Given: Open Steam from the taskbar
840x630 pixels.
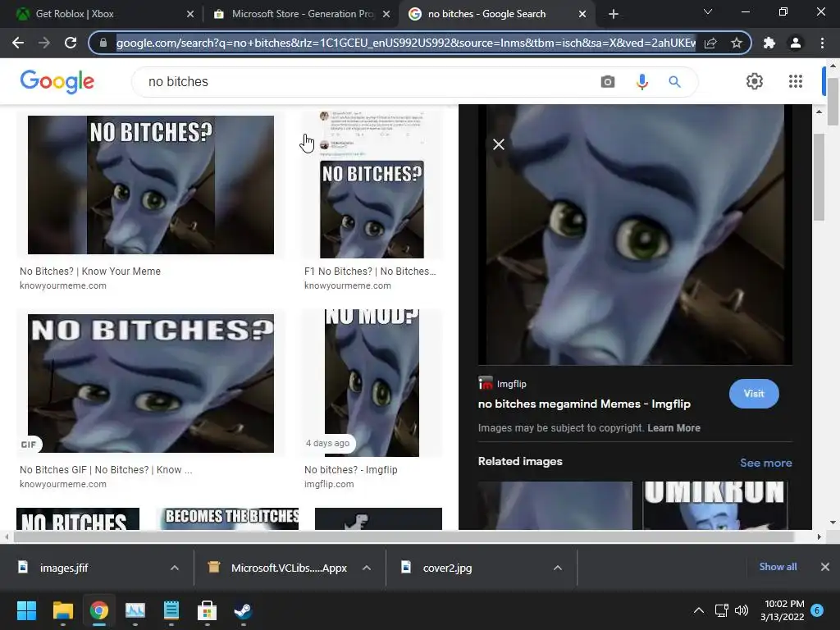Looking at the screenshot, I should (x=243, y=610).
